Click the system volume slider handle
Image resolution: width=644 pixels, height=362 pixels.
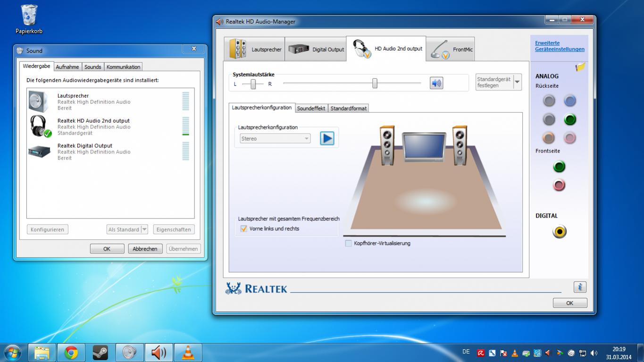375,84
